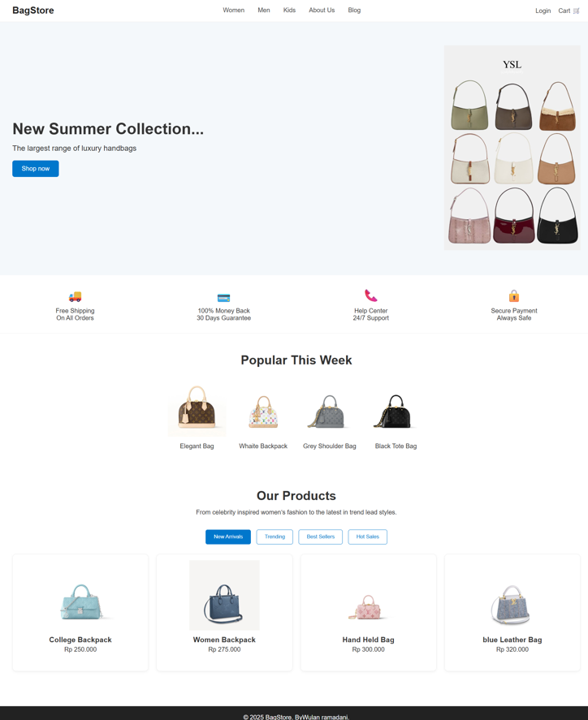
Task: Go to the Women menu item
Action: (234, 10)
